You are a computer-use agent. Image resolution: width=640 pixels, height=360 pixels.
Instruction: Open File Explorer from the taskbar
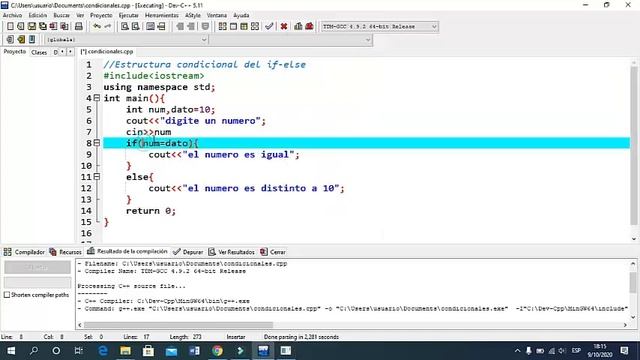click(125, 351)
